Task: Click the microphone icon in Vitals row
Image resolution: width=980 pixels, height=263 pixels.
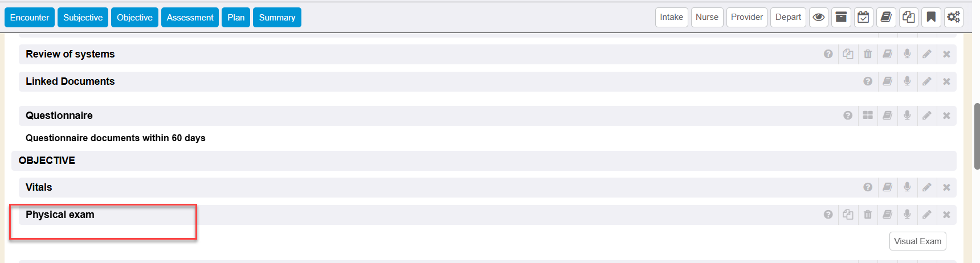Action: coord(907,187)
